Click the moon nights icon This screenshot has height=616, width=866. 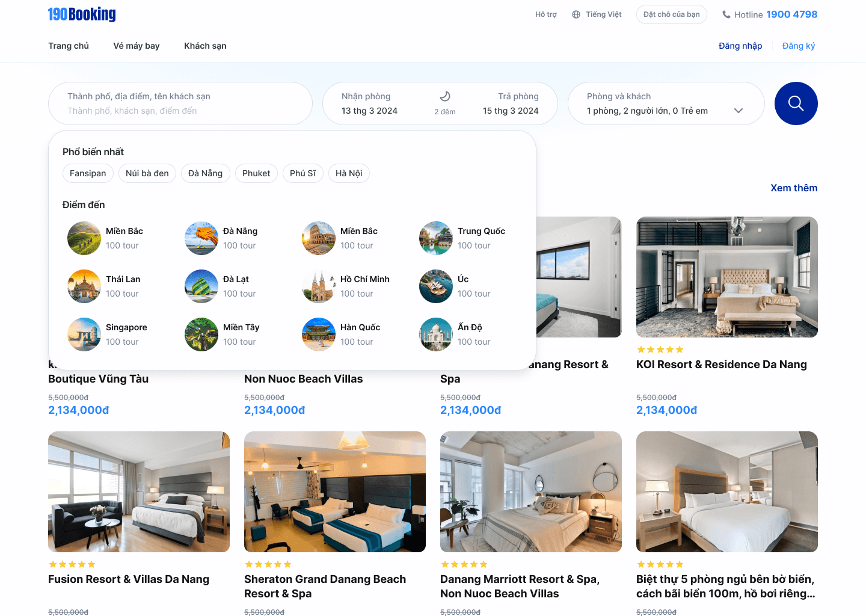point(445,96)
